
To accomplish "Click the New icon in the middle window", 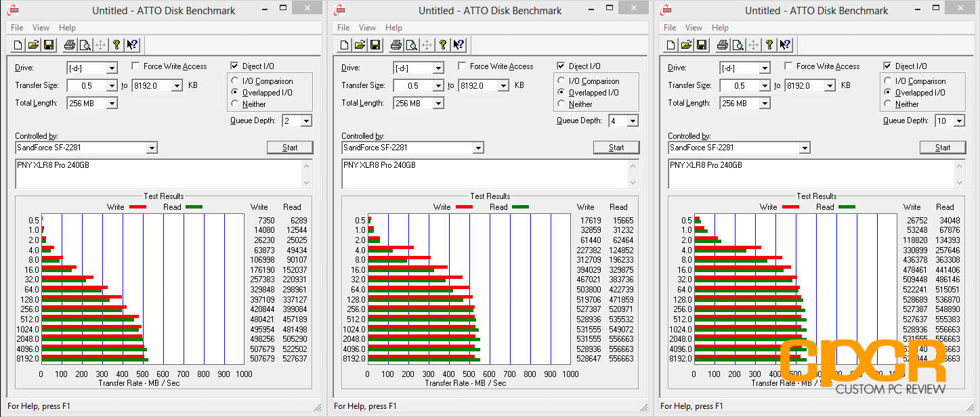I will pyautogui.click(x=345, y=45).
